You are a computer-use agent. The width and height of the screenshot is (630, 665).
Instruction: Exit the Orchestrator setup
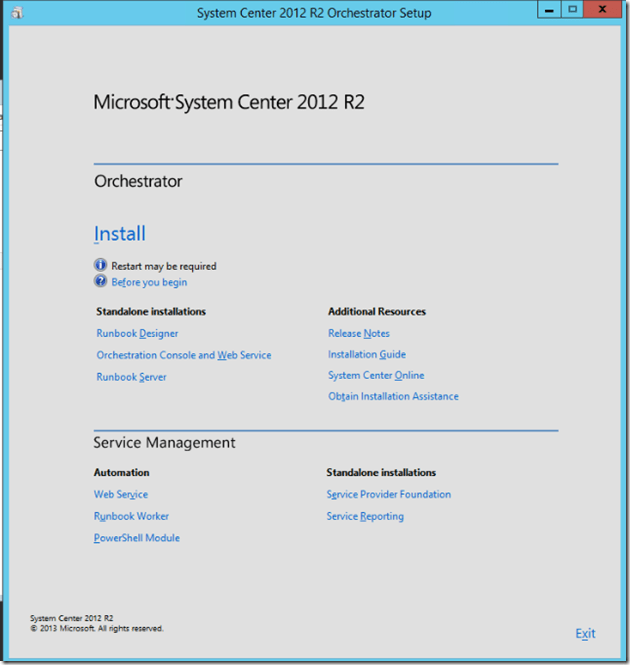coord(585,634)
